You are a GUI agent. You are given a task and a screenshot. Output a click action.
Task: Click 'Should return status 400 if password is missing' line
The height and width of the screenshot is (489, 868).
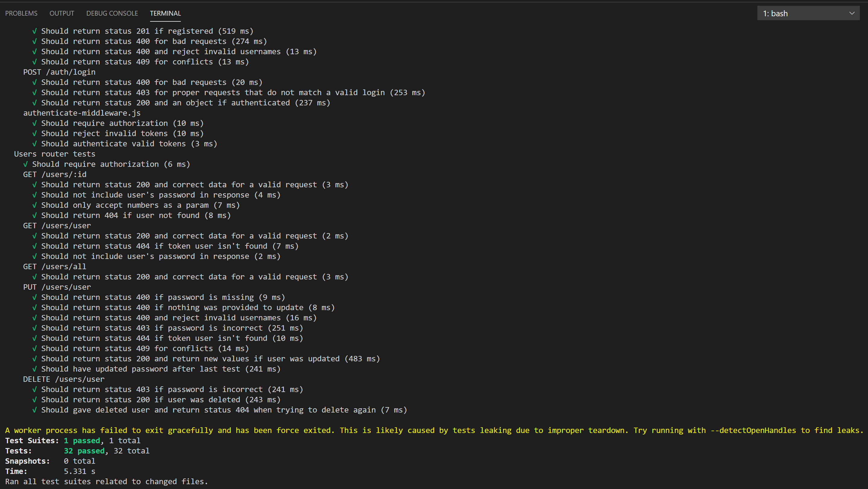[x=159, y=297]
